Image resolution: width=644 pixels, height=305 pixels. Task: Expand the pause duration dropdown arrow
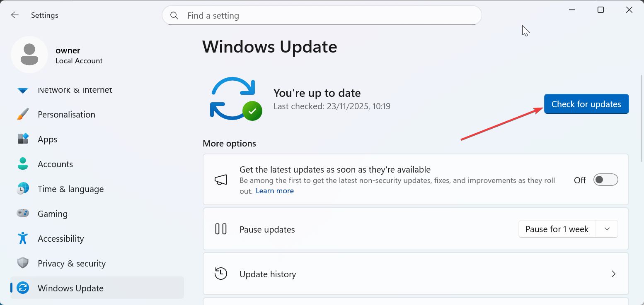(x=607, y=229)
